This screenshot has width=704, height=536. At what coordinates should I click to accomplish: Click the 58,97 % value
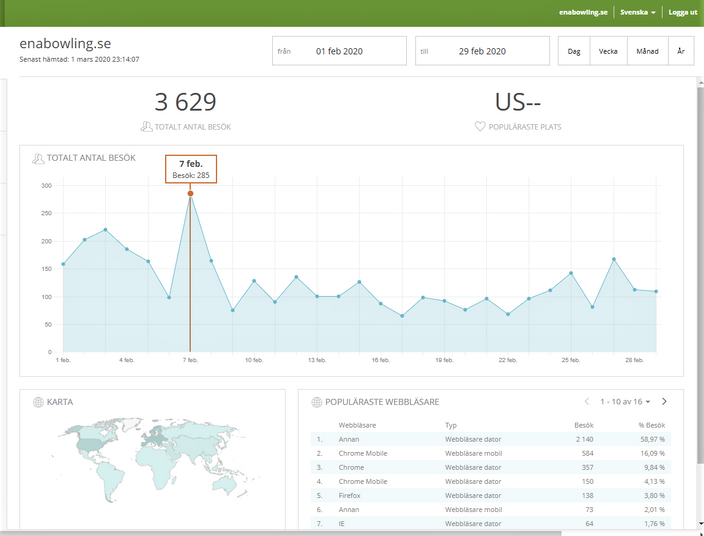(x=652, y=439)
